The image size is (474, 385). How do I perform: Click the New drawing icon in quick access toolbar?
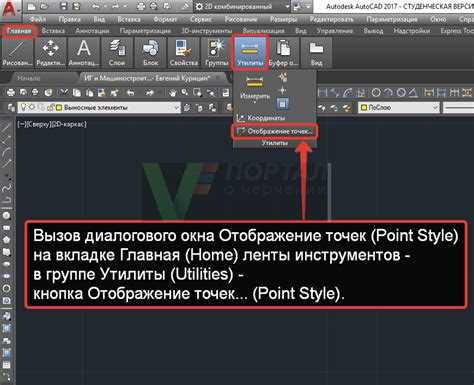pos(31,6)
